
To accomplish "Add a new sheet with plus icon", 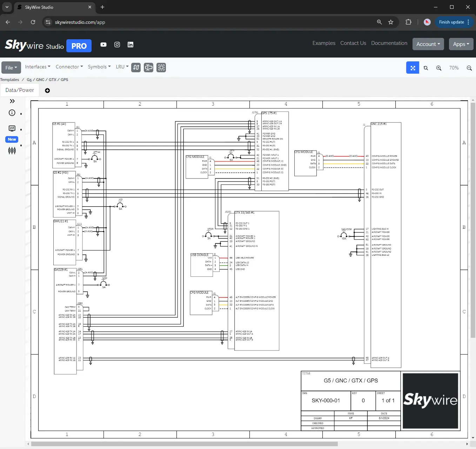I will [47, 91].
